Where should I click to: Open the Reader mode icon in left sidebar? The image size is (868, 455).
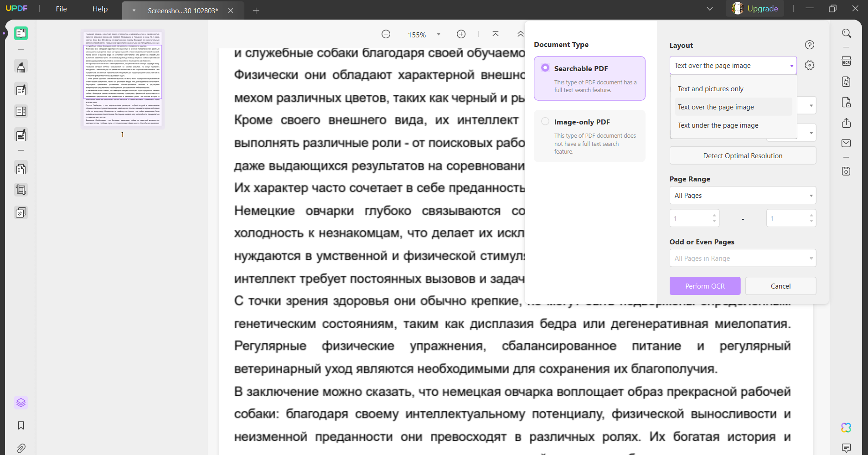coord(21,33)
